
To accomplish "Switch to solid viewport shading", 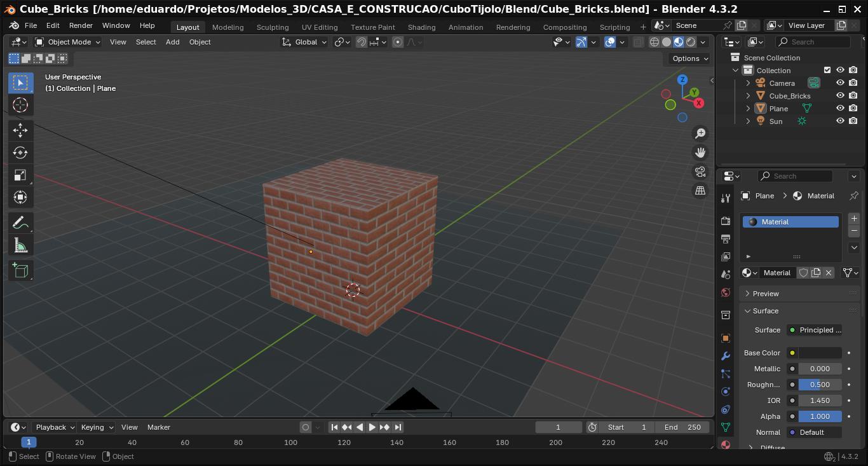I will 666,42.
